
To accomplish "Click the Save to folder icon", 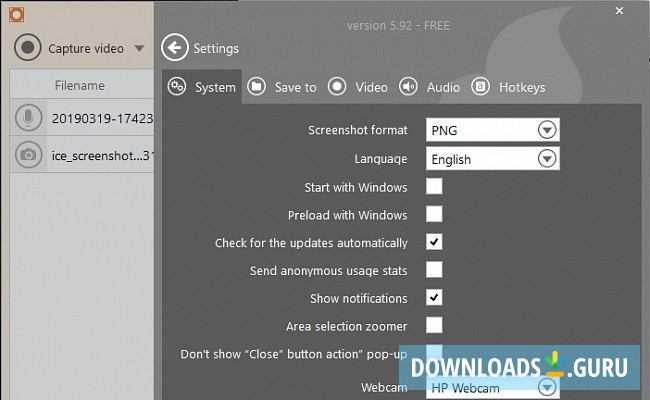I will [257, 87].
